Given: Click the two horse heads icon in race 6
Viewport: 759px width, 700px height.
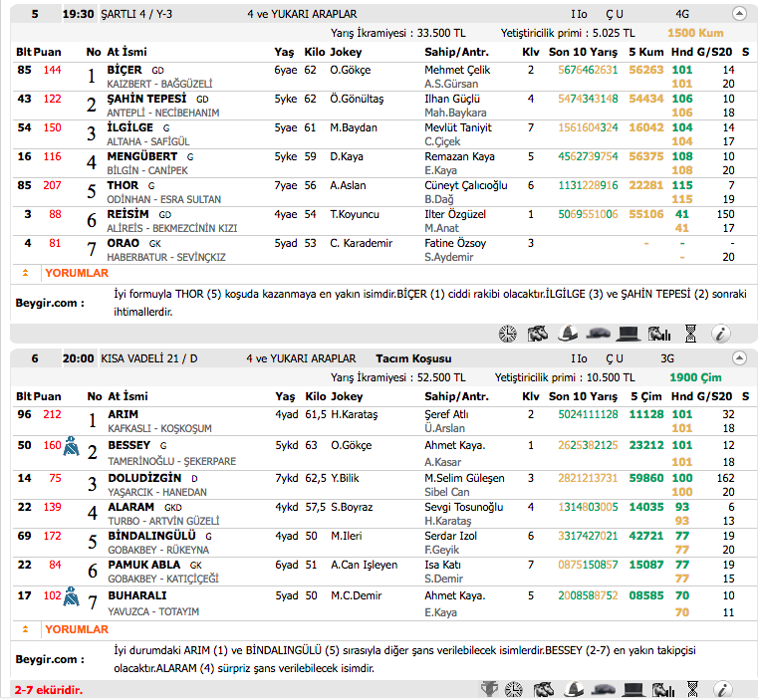Looking at the screenshot, I should [x=544, y=689].
